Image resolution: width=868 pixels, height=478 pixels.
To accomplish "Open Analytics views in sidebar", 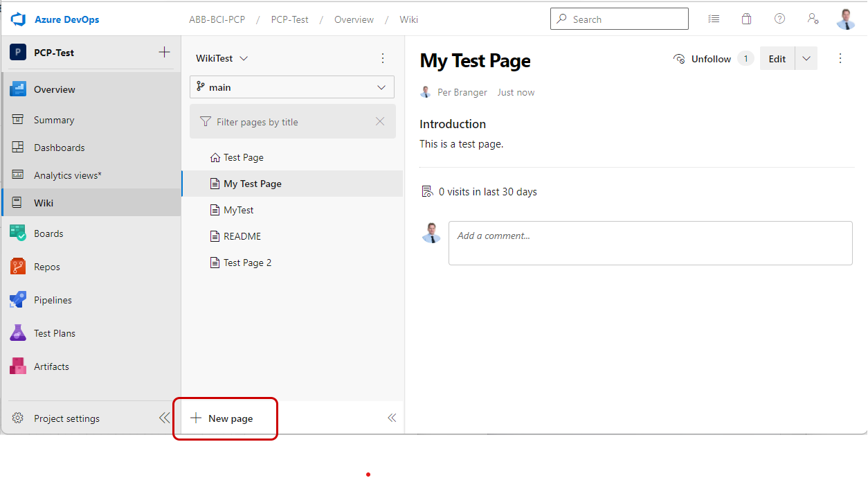I will click(x=91, y=175).
